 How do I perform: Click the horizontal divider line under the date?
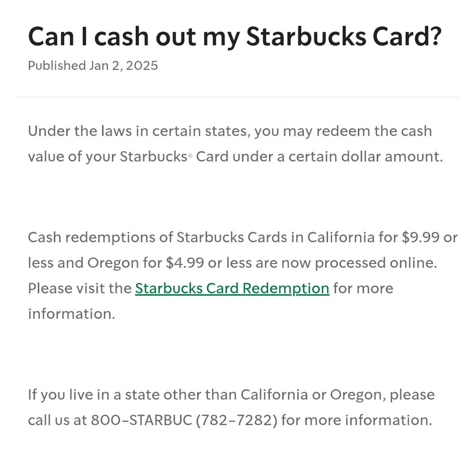238,97
